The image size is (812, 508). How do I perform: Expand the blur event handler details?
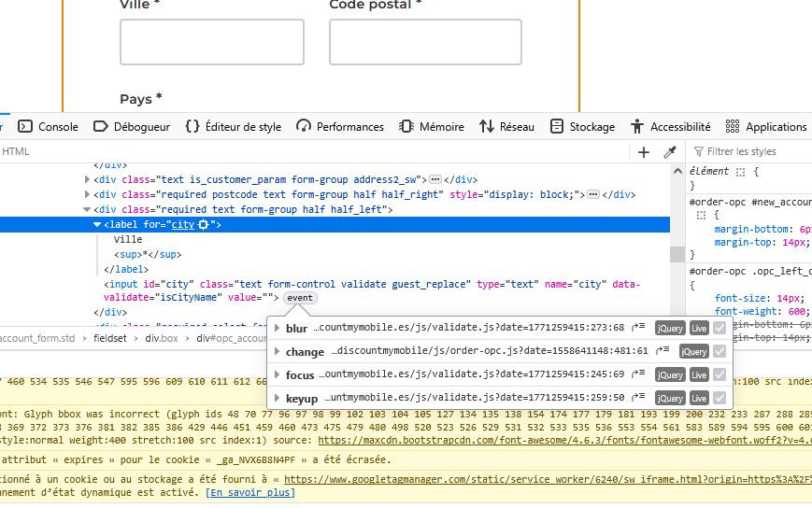(x=276, y=329)
